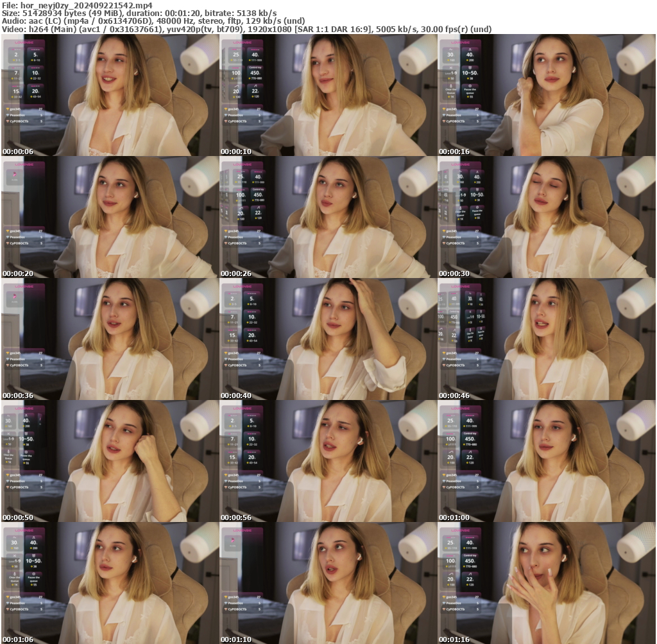Expand the Level 1-9 tile
The height and width of the screenshot is (644, 657).
(450, 73)
